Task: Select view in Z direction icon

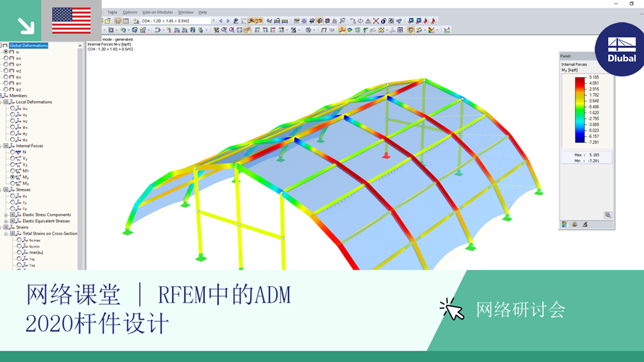Action: click(273, 30)
